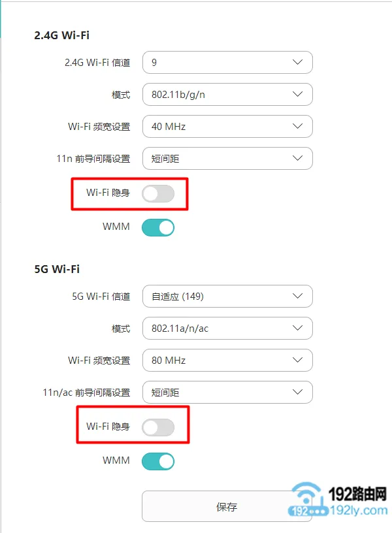The width and height of the screenshot is (392, 533).
Task: Click the chevron arrow beside 802.11a/n/ac
Action: (298, 329)
